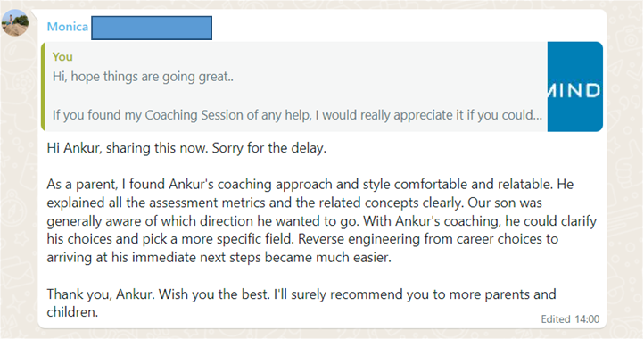
Task: Click the line "arriving at his immediate next steps"
Action: tap(219, 258)
